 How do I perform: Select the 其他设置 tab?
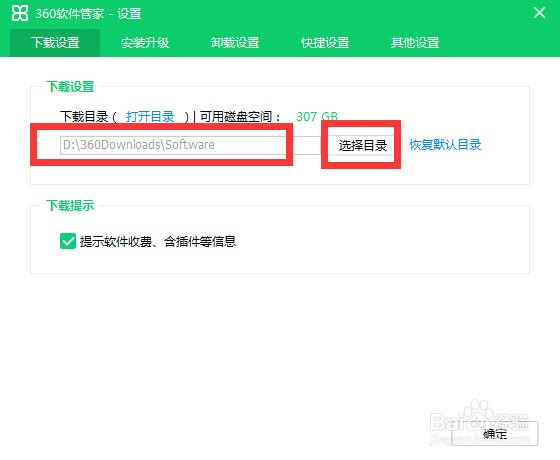[x=415, y=42]
